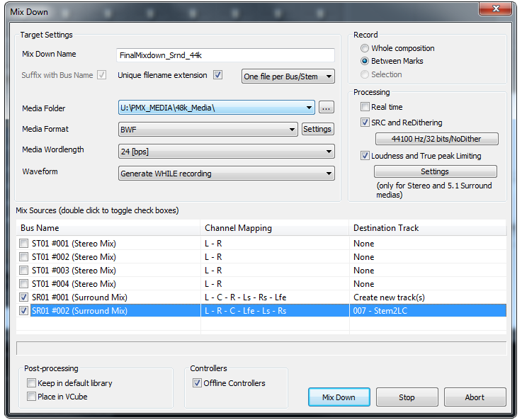Open Media Format Settings button
The height and width of the screenshot is (420, 522).
(317, 129)
